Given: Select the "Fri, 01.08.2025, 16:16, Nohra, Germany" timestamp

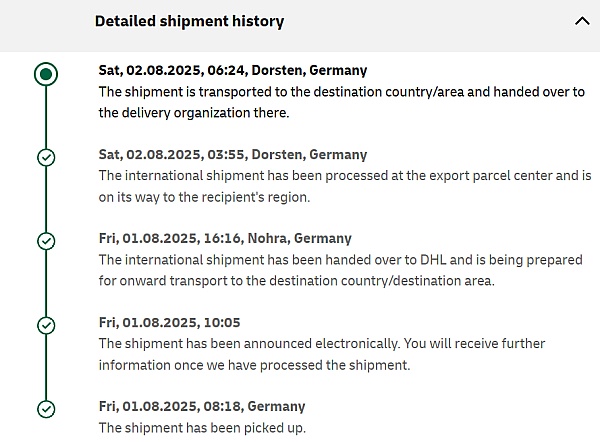Looking at the screenshot, I should coord(225,239).
